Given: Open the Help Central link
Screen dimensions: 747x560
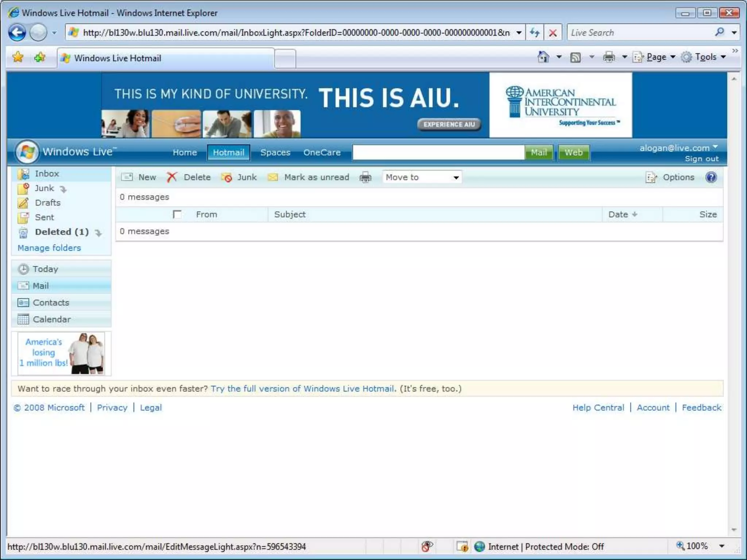Looking at the screenshot, I should pos(598,408).
